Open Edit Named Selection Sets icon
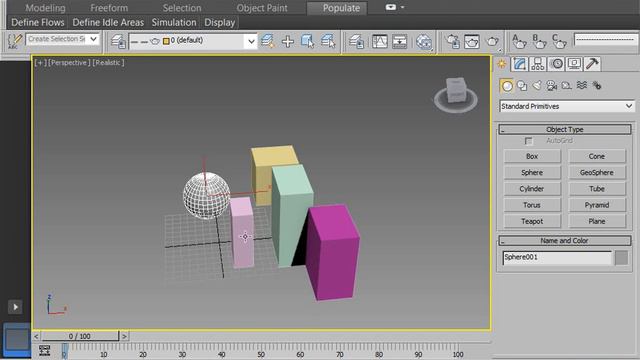The width and height of the screenshot is (640, 360). [x=15, y=41]
